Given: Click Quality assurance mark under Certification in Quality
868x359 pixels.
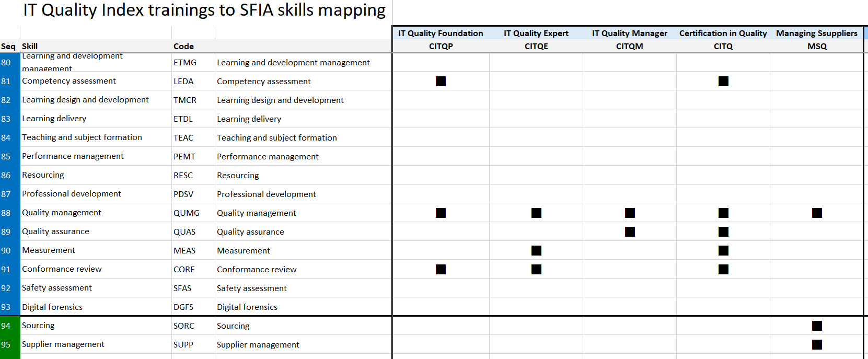Looking at the screenshot, I should 723,231.
